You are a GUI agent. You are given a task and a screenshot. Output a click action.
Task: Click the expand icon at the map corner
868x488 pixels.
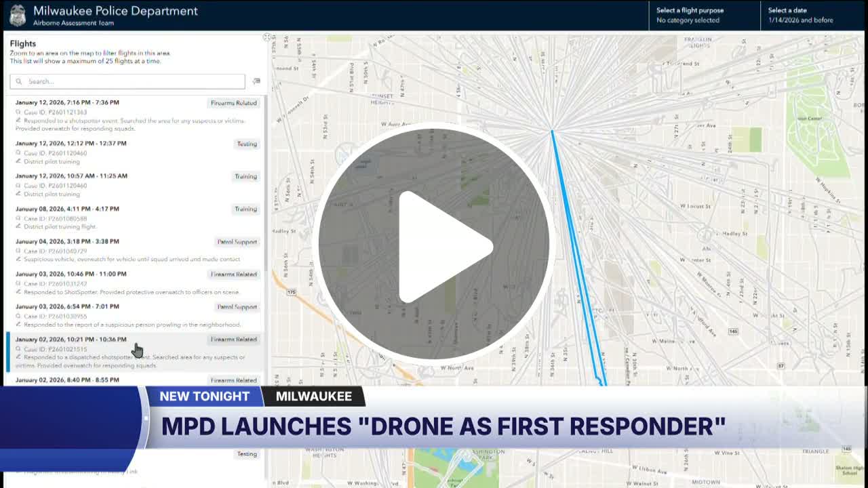pyautogui.click(x=267, y=37)
